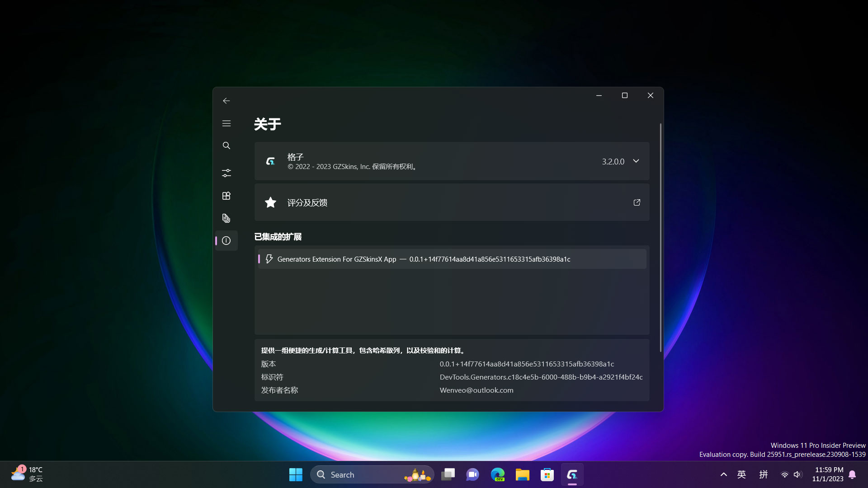868x488 pixels.
Task: Click the back arrow at top left
Action: (226, 101)
